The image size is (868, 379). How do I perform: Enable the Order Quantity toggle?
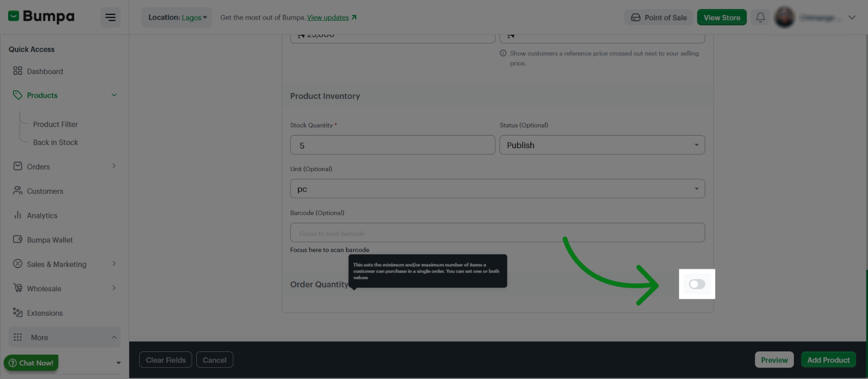[697, 284]
